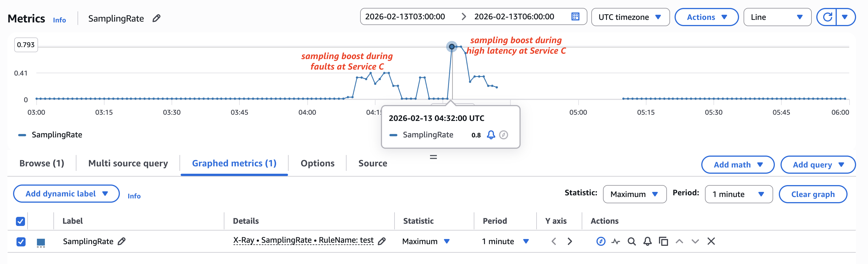Image resolution: width=868 pixels, height=264 pixels.
Task: Search for the SamplingRate metric
Action: tap(631, 242)
